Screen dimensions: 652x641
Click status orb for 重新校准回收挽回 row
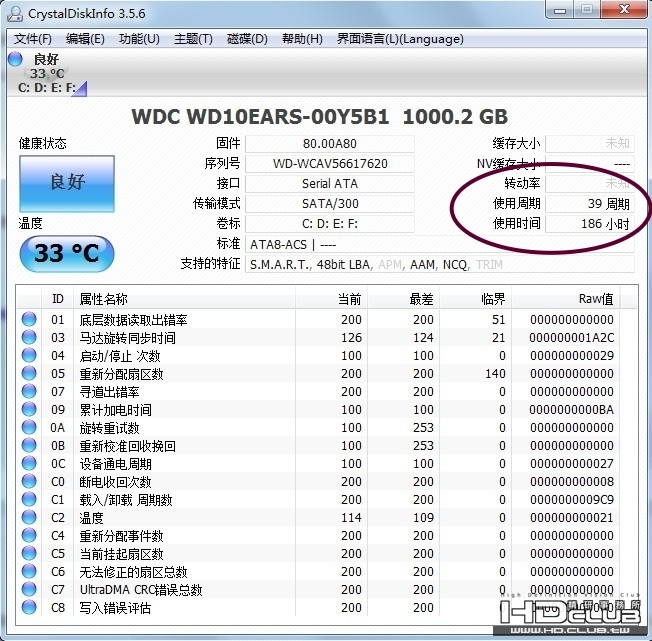click(x=29, y=445)
